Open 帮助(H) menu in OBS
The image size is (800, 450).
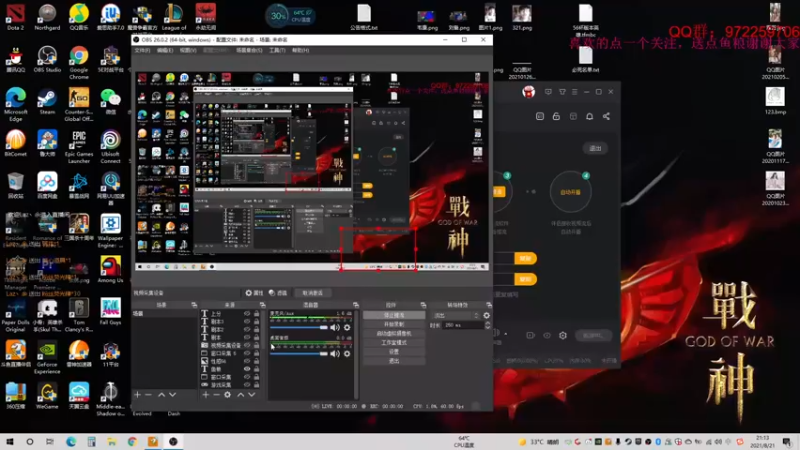pos(301,51)
